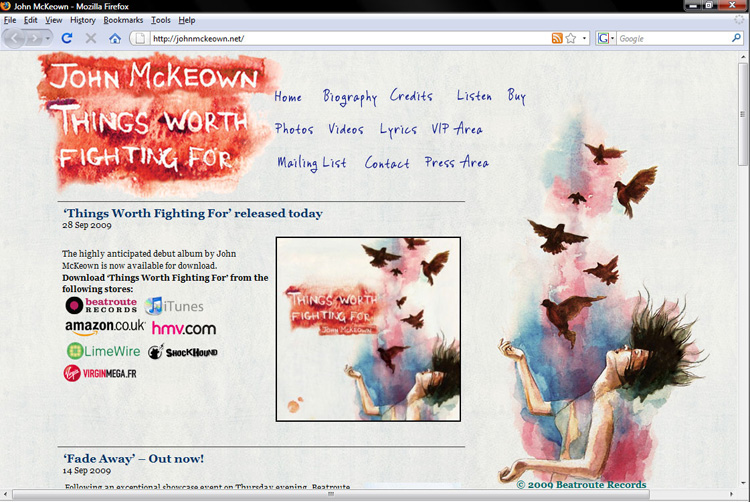Screen dimensions: 750x502
Task: Open the recent pages history dropdown arrow
Action: (x=47, y=38)
